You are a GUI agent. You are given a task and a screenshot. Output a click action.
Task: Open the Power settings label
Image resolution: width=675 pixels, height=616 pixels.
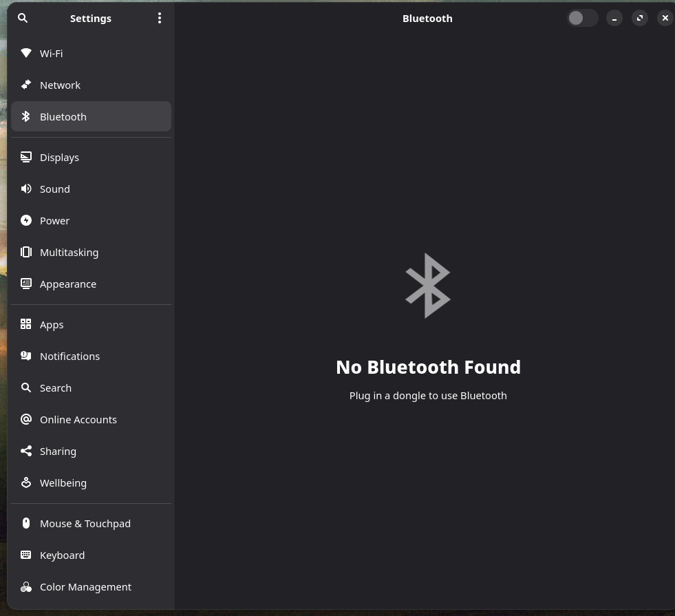tap(54, 221)
